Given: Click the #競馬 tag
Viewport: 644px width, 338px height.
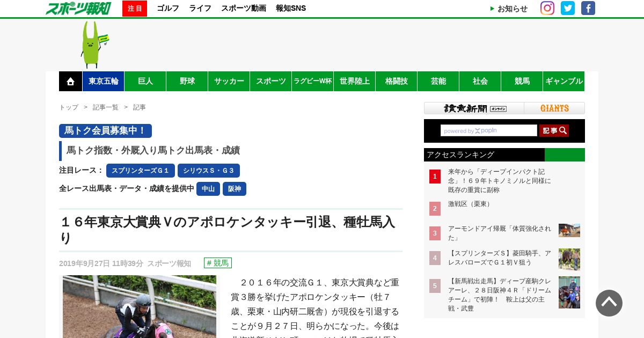Looking at the screenshot, I should [x=218, y=263].
